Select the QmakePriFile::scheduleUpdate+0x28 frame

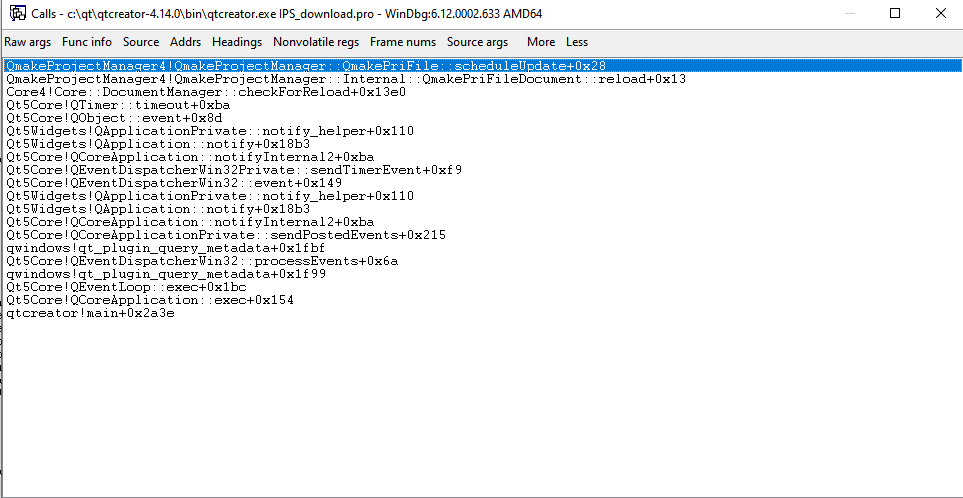pos(305,66)
